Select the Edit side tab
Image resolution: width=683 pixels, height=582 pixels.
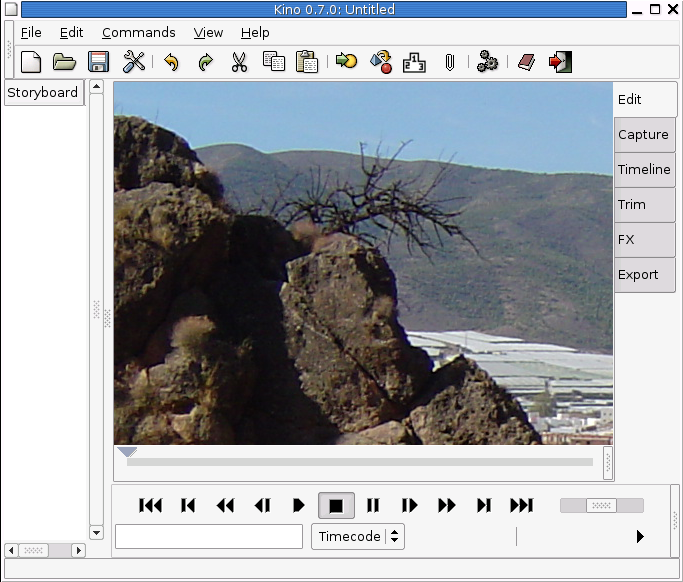tap(645, 99)
